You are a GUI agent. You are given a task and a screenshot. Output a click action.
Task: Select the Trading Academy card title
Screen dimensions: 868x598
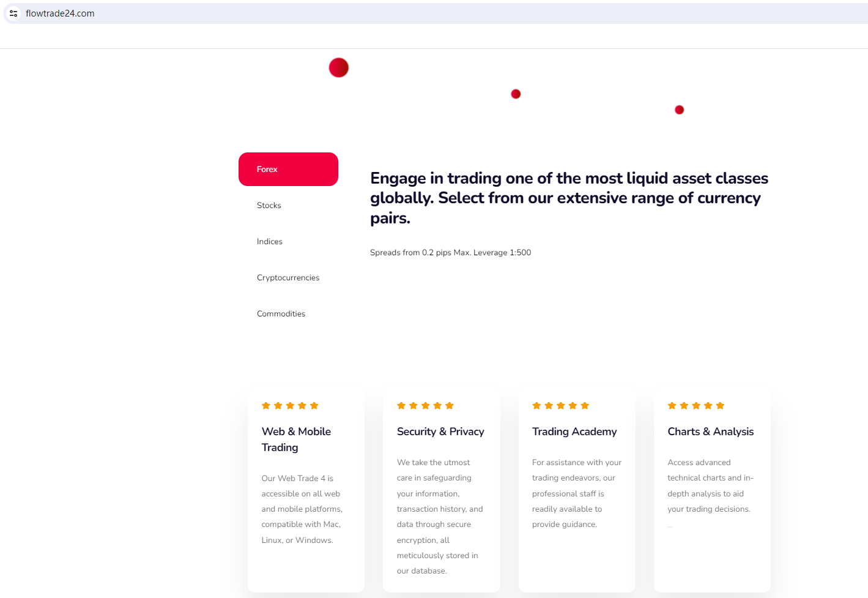coord(574,432)
